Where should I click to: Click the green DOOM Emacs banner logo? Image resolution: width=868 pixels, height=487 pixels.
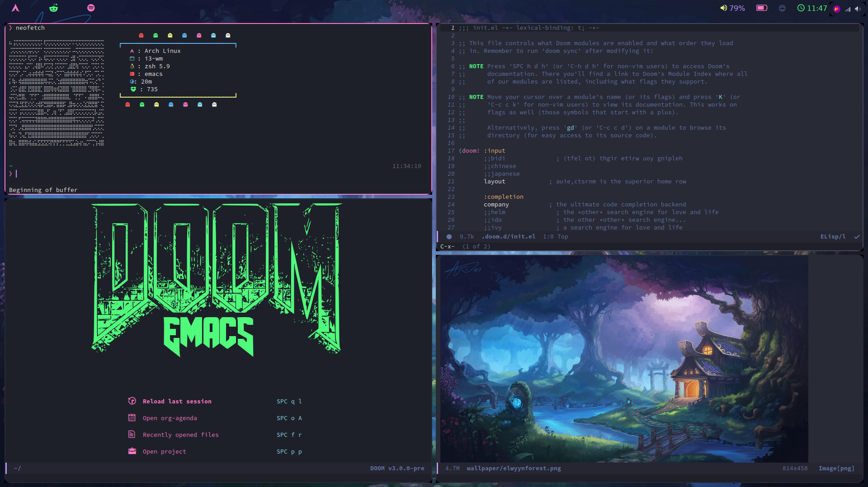click(217, 279)
